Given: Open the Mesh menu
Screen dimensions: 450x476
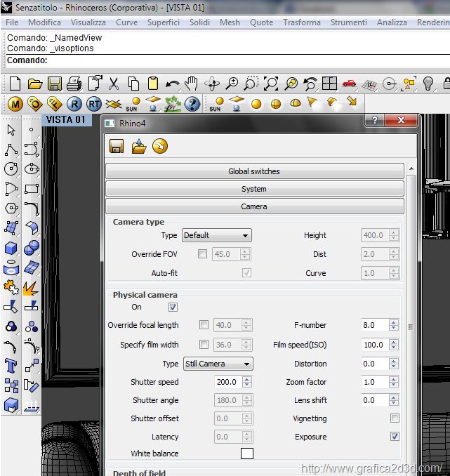Looking at the screenshot, I should (230, 22).
